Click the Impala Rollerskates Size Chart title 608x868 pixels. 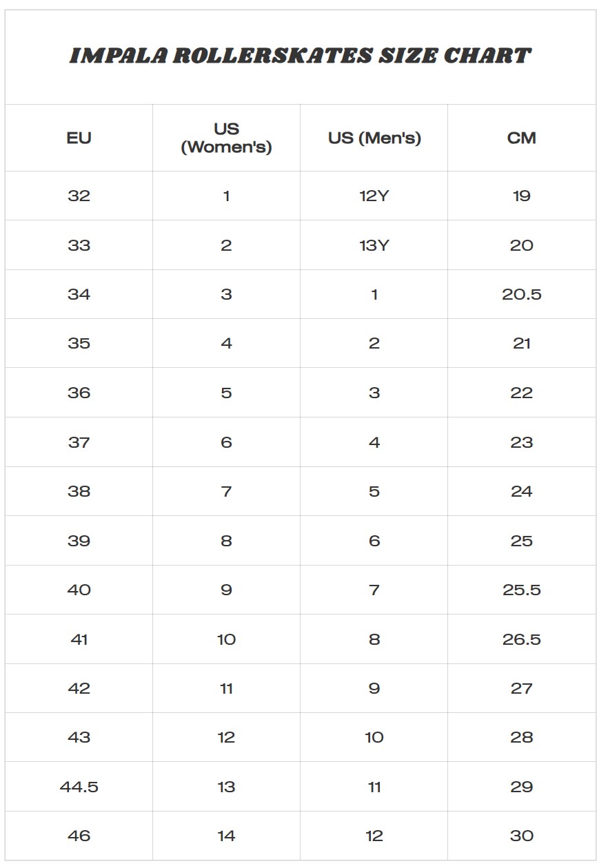301,56
